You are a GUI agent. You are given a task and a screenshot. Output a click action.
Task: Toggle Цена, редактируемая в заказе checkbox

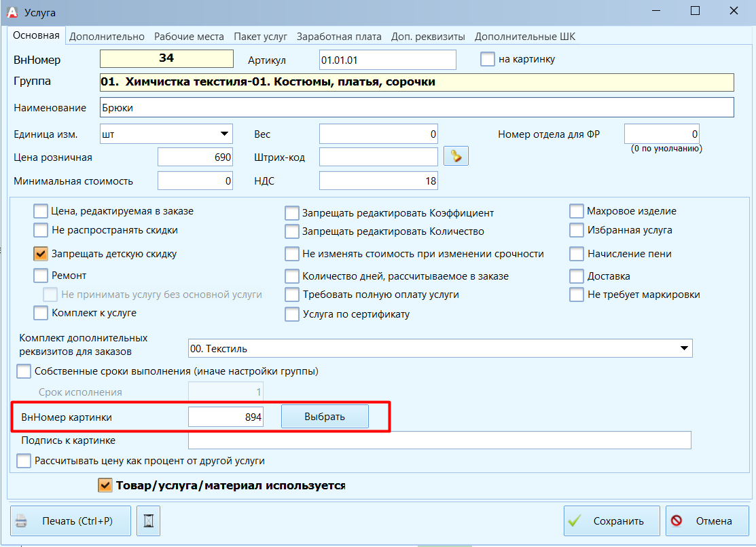pos(41,211)
